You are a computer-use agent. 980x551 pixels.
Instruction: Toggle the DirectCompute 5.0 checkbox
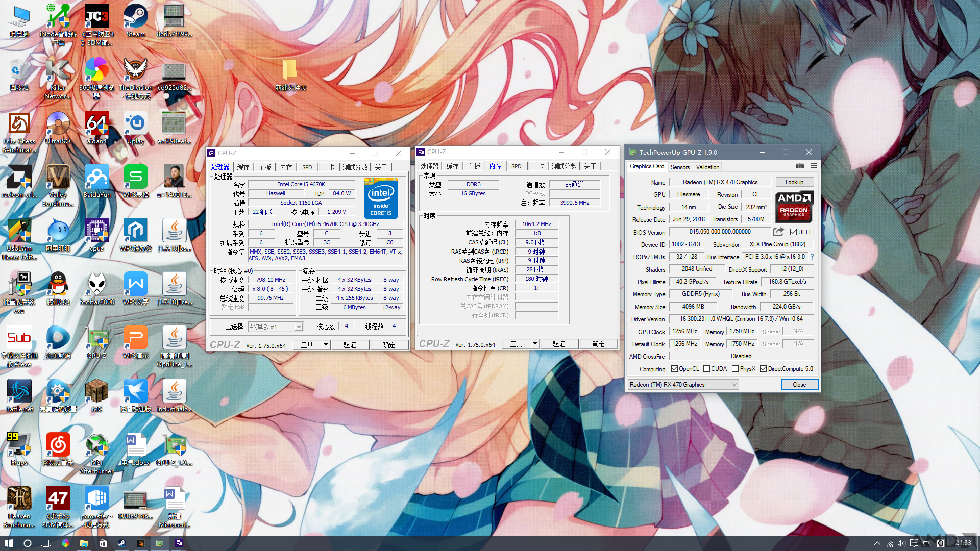pyautogui.click(x=763, y=369)
